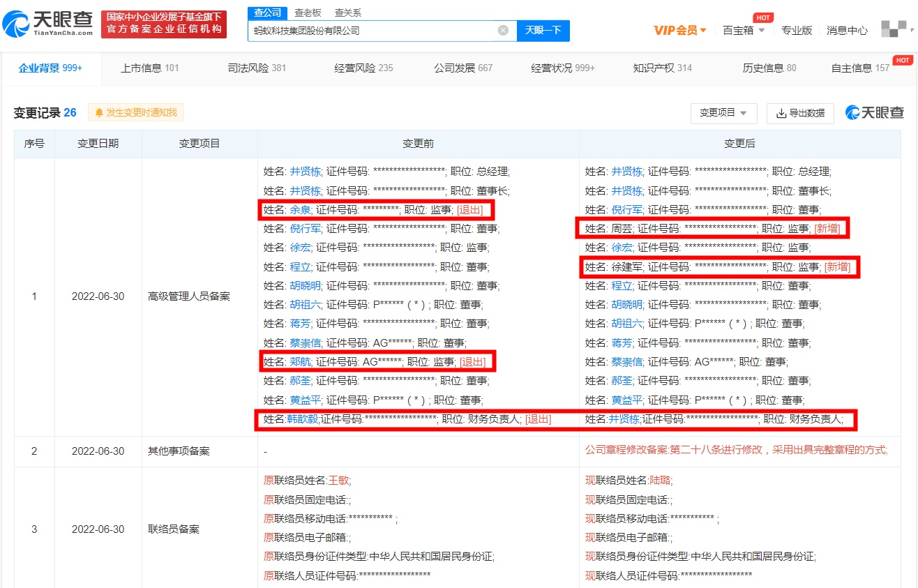Click 发生变更时通知我 button

(x=136, y=112)
